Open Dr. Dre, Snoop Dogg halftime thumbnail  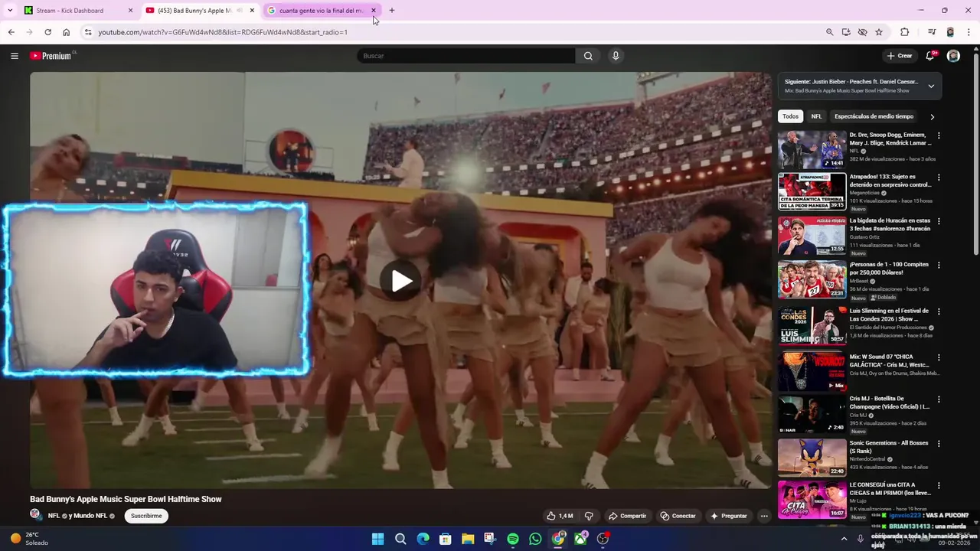812,149
